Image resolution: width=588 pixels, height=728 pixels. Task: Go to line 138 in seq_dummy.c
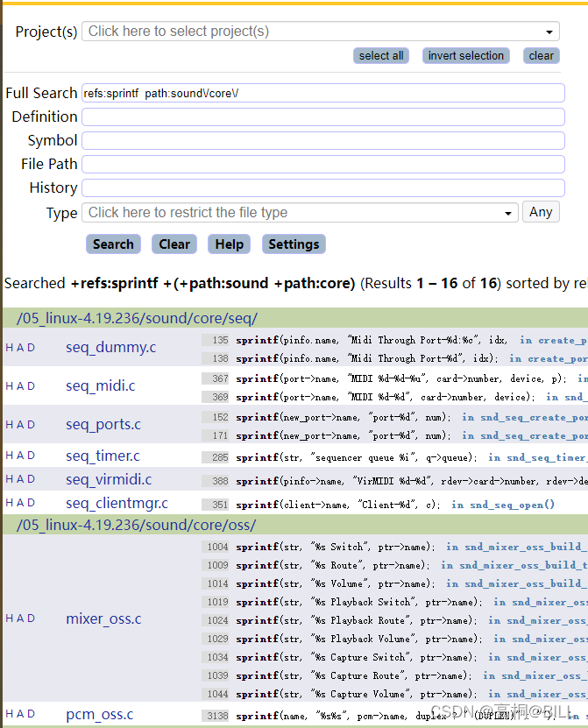(216, 358)
